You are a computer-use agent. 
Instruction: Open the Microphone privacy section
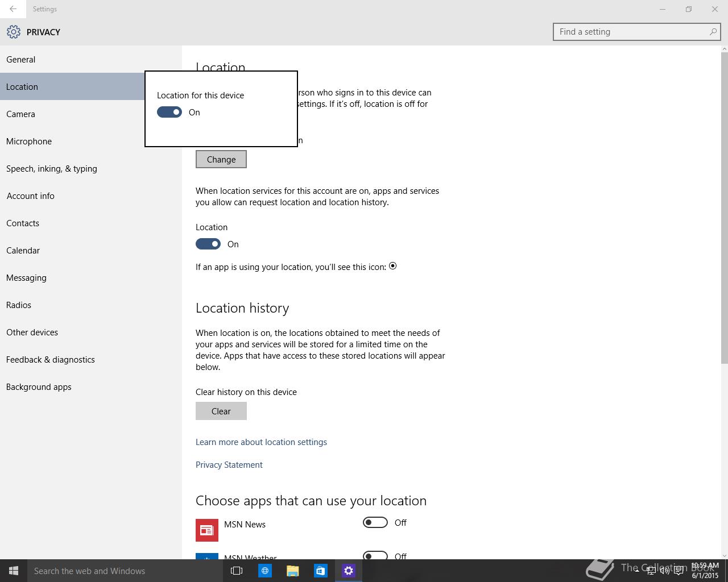[x=72, y=141]
